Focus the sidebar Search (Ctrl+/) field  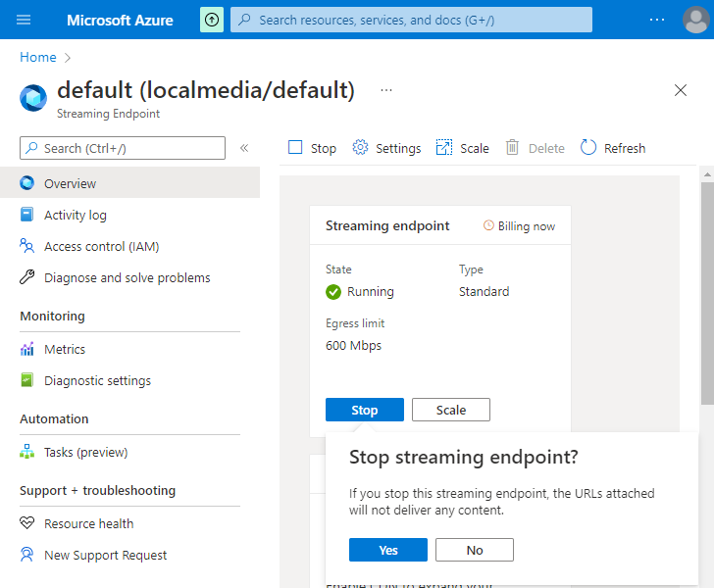(x=123, y=148)
